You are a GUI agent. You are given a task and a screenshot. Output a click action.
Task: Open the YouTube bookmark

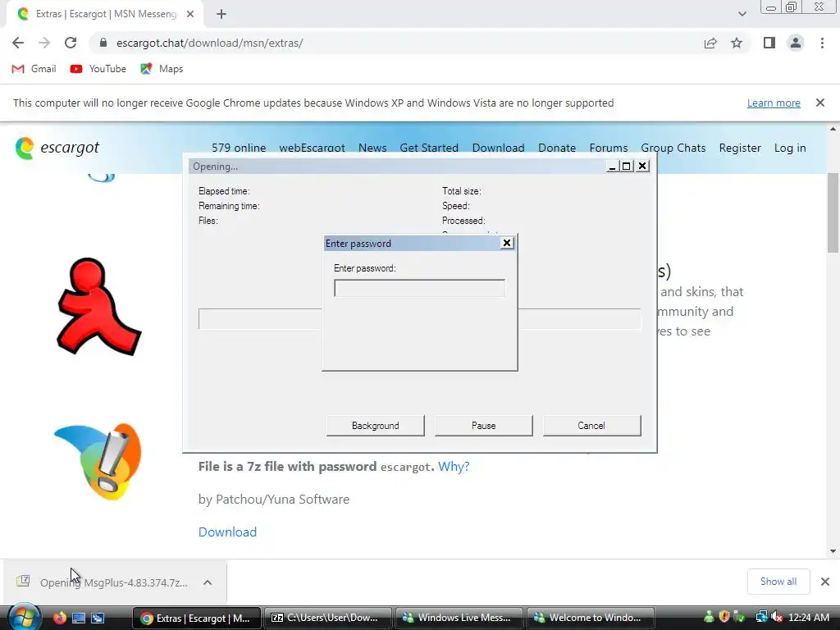coord(98,69)
